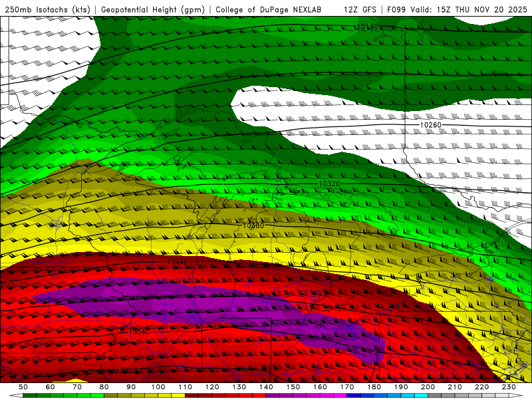This screenshot has width=532, height=399.
Task: Click the 50 value on the legend scale
Action: [x=23, y=387]
